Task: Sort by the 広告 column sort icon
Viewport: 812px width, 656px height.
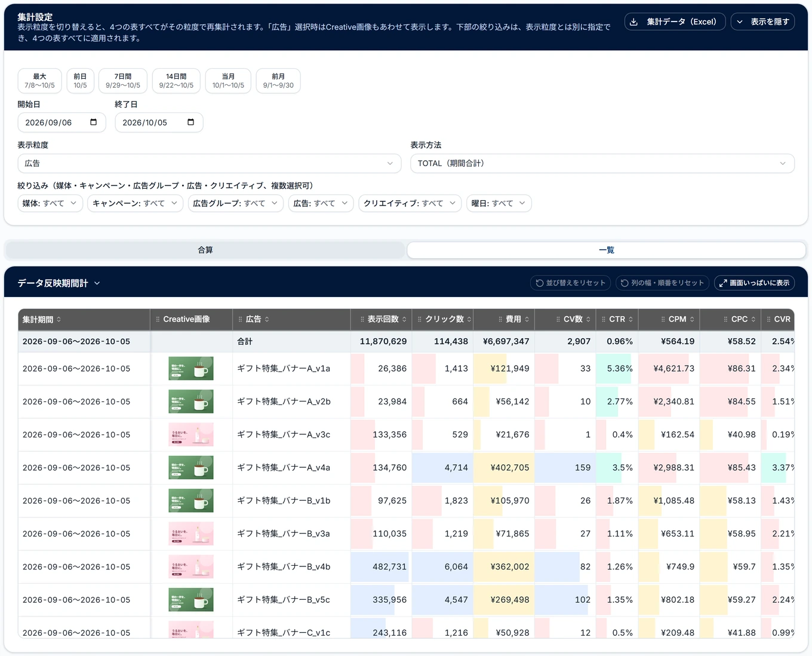Action: point(267,320)
